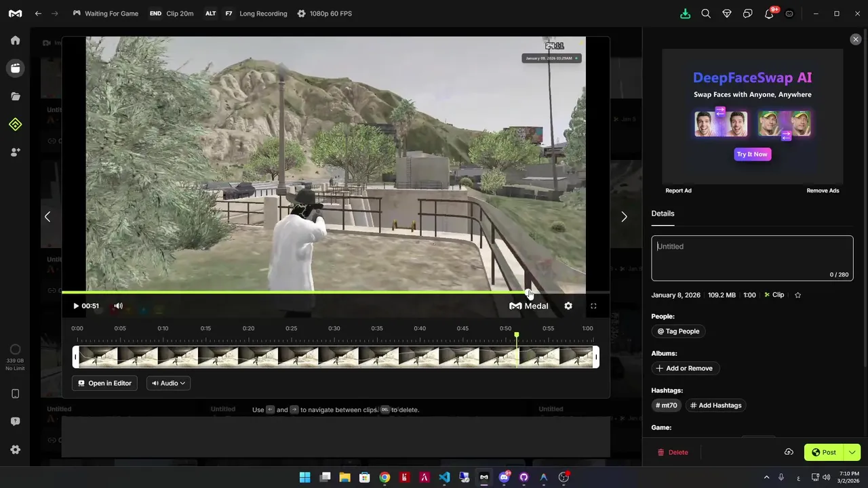Click the Waiting For Game status
This screenshot has height=488, width=868.
105,14
